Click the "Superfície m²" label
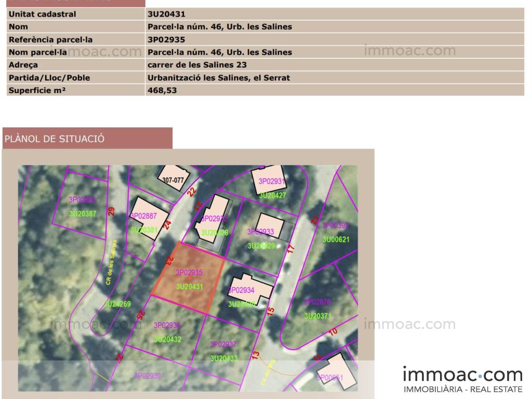Image resolution: width=532 pixels, height=399 pixels. (37, 90)
